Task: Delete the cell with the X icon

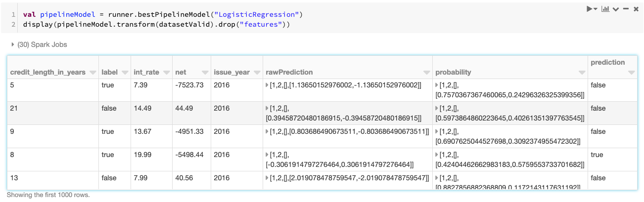Action: (636, 9)
